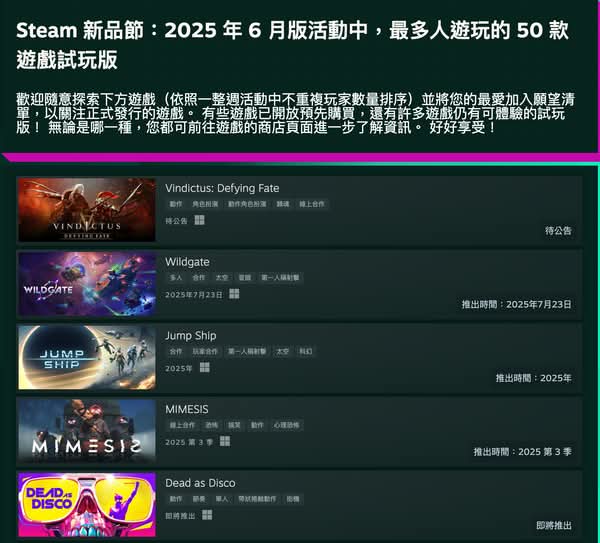Screen dimensions: 600x543
Task: Select the 心理恐怖 tag under MIMESIS
Action: (287, 425)
